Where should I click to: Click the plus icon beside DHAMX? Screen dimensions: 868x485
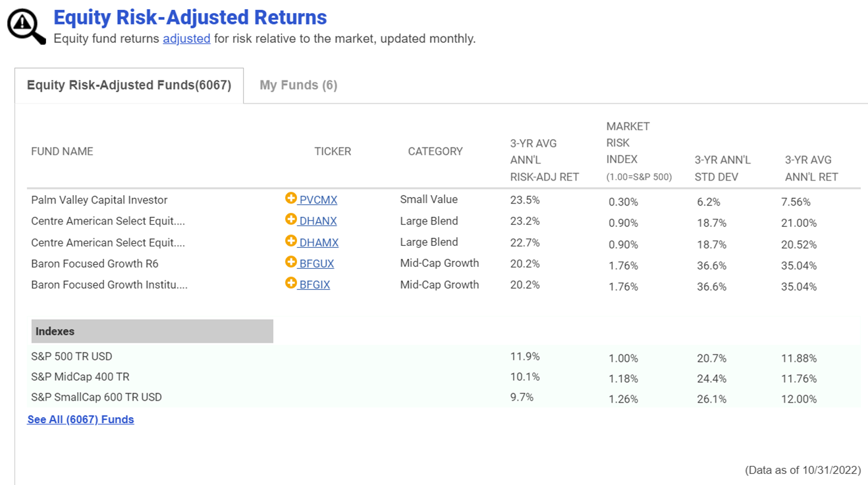(290, 241)
